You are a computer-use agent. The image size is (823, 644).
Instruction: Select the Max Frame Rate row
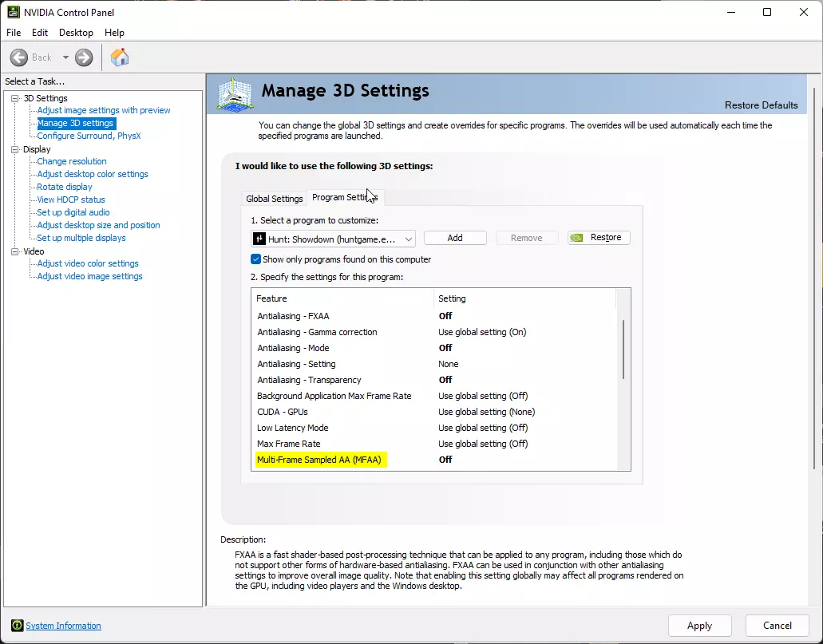pyautogui.click(x=434, y=444)
